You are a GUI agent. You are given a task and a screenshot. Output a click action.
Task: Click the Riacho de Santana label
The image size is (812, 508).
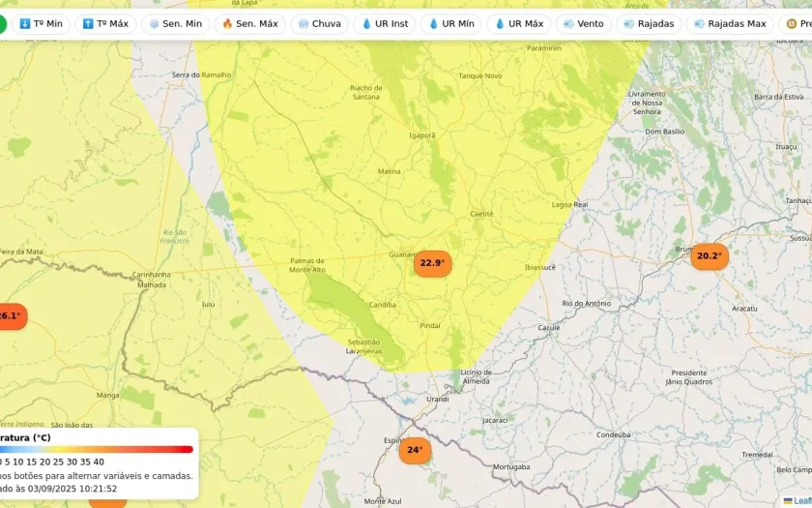[x=366, y=92]
